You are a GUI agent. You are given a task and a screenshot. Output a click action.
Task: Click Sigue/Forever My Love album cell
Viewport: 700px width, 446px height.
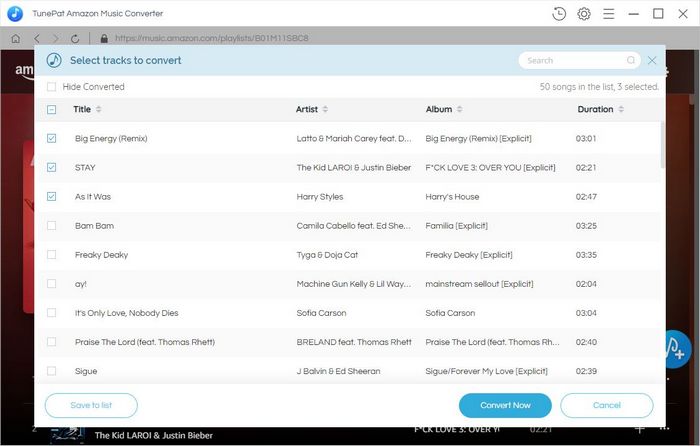click(486, 371)
